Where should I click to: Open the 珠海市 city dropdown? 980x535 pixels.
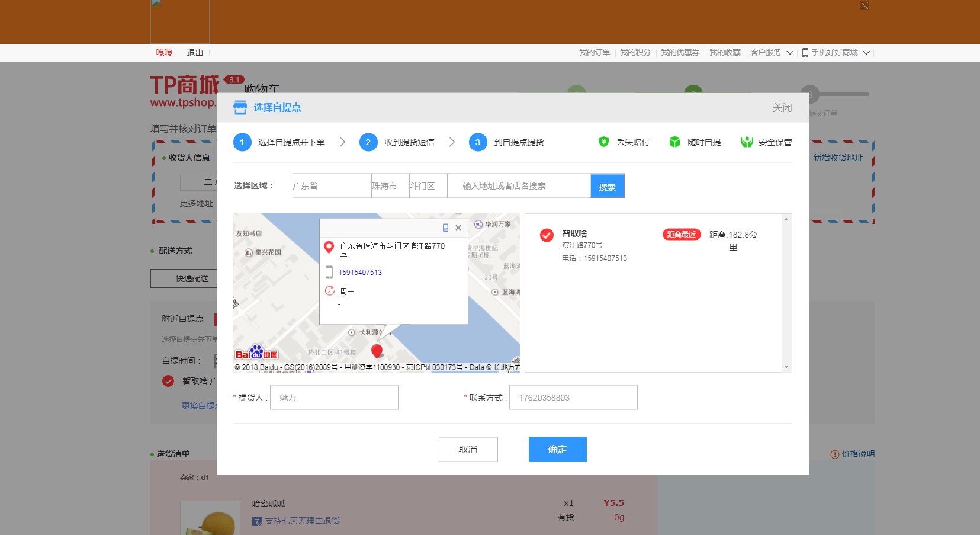[x=390, y=186]
